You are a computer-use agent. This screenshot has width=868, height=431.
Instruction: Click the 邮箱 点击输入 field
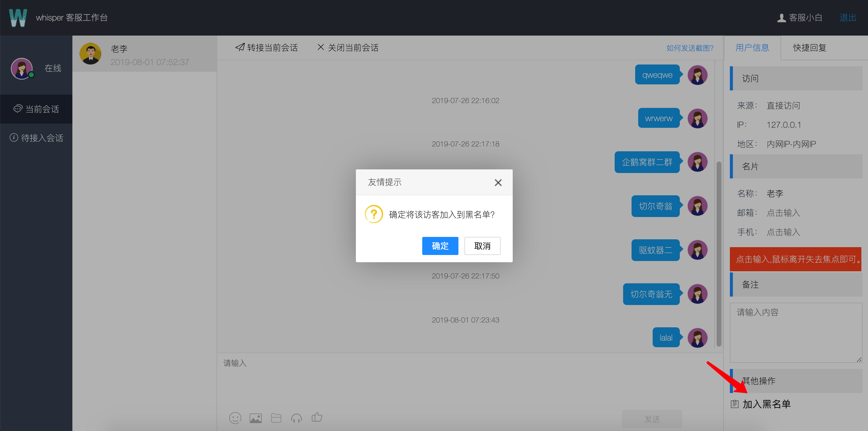(x=783, y=213)
